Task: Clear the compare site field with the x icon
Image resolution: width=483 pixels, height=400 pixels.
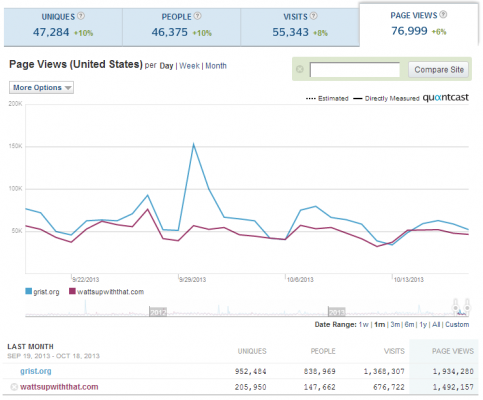Action: (300, 69)
